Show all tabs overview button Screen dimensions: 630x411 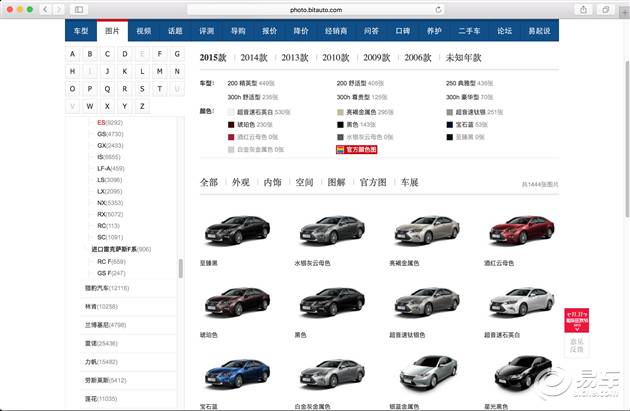click(605, 9)
